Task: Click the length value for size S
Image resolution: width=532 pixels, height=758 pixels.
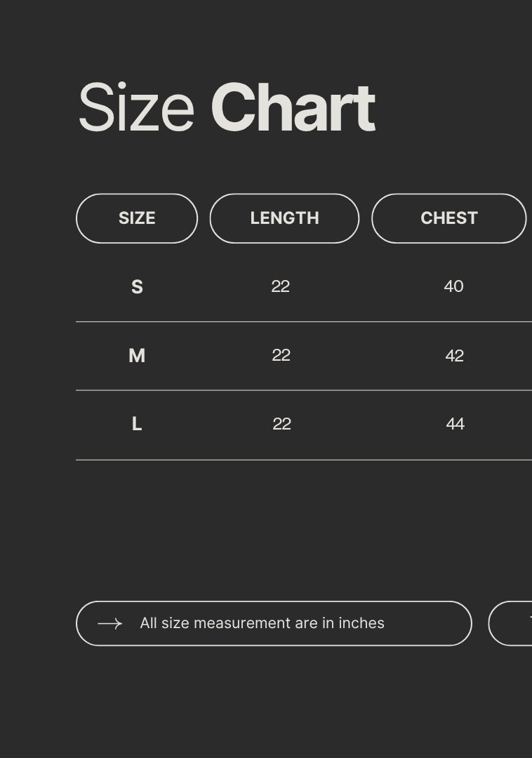Action: click(x=281, y=286)
